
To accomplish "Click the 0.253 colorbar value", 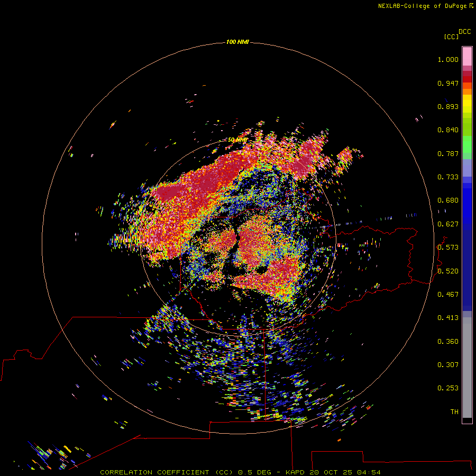I will (x=448, y=388).
